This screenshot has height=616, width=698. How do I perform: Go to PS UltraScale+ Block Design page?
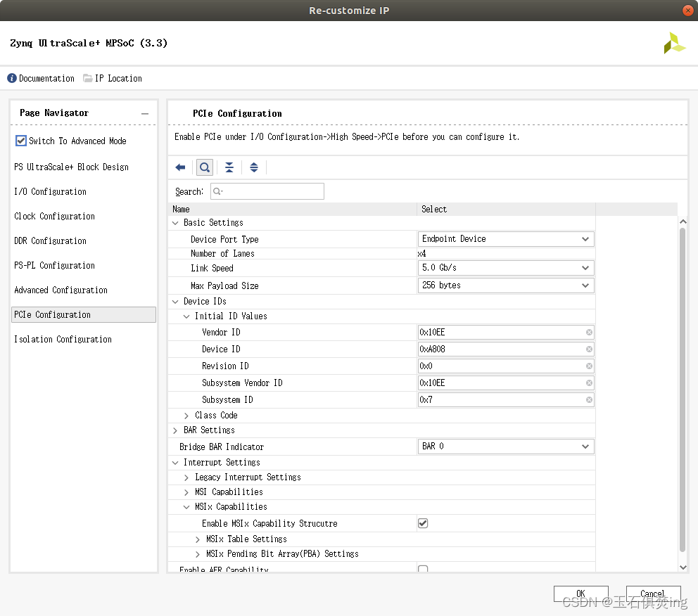(x=71, y=167)
